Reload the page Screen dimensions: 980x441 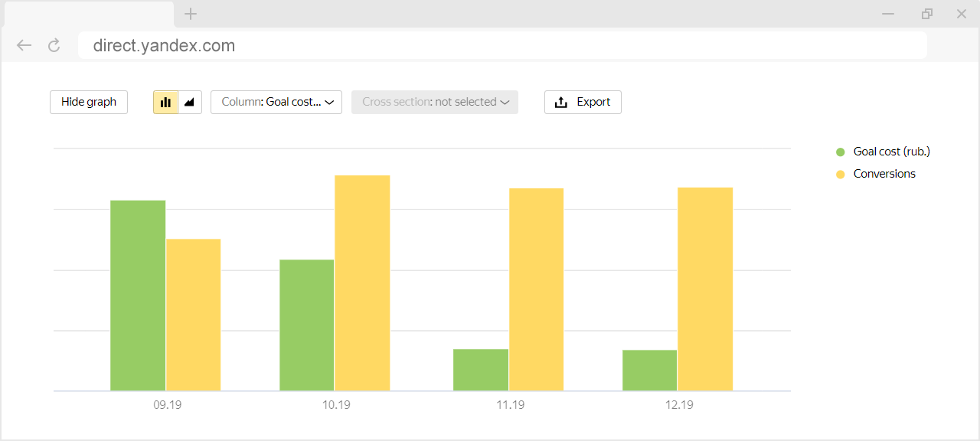tap(54, 45)
